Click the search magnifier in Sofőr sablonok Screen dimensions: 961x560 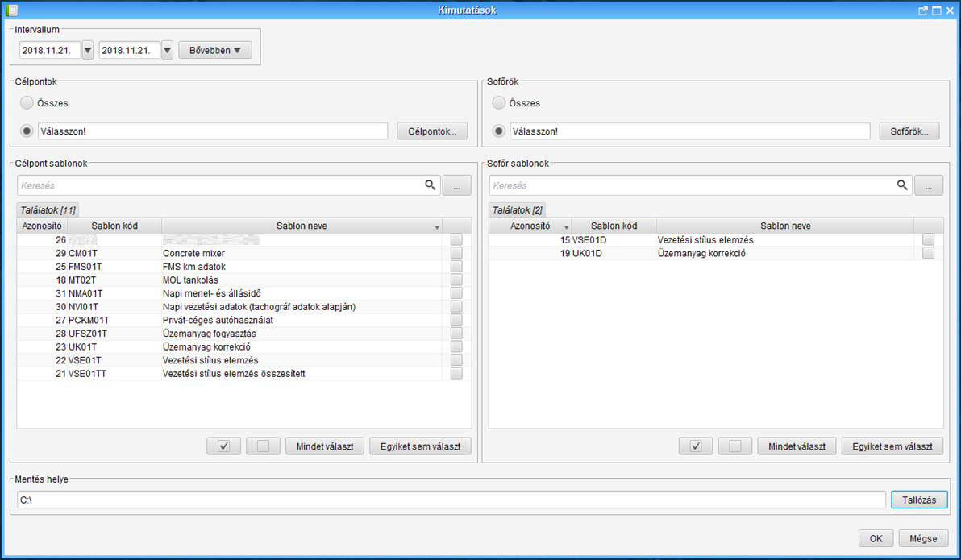coord(902,185)
